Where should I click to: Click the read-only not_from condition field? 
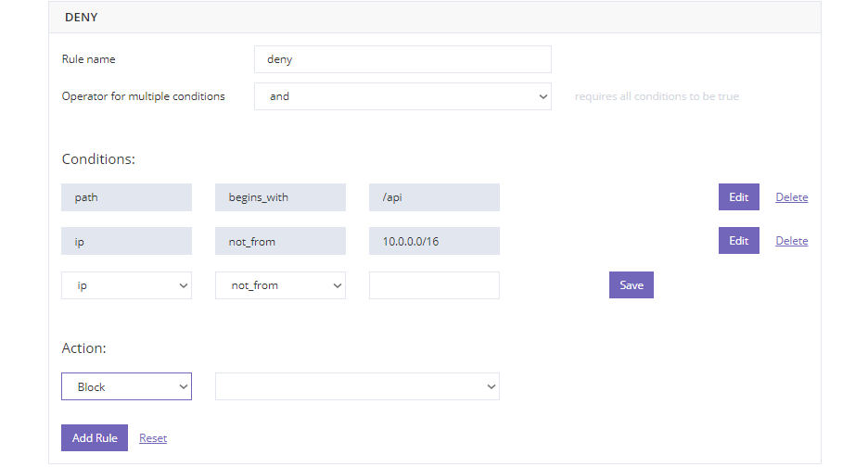click(x=280, y=241)
